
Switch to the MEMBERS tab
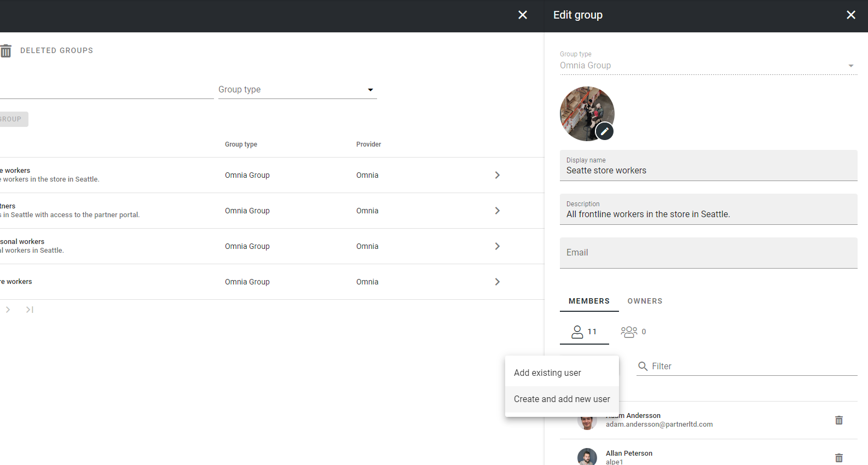coord(589,301)
